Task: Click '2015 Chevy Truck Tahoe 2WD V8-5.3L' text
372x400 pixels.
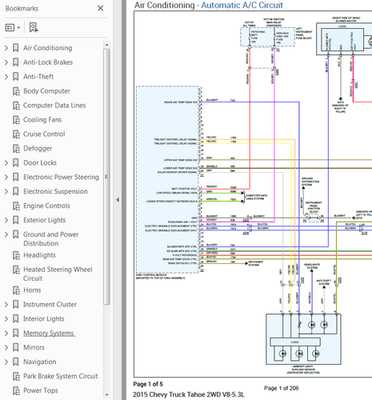Action: tap(189, 395)
